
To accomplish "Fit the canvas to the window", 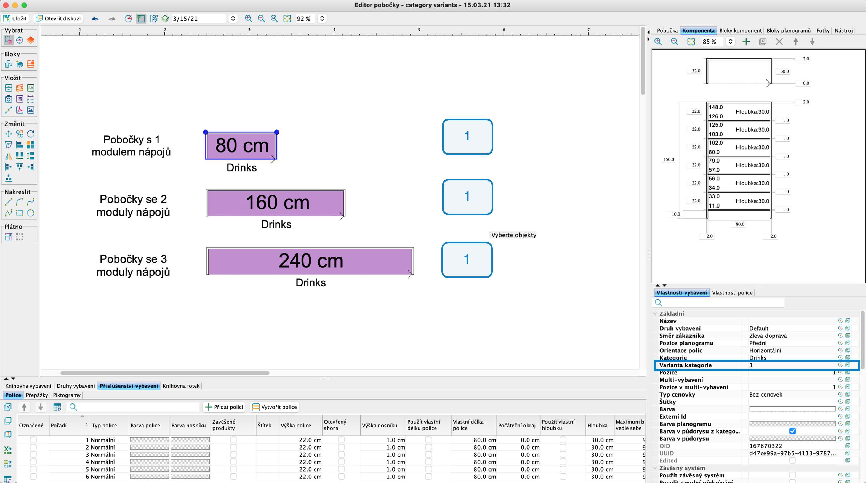I will [287, 18].
